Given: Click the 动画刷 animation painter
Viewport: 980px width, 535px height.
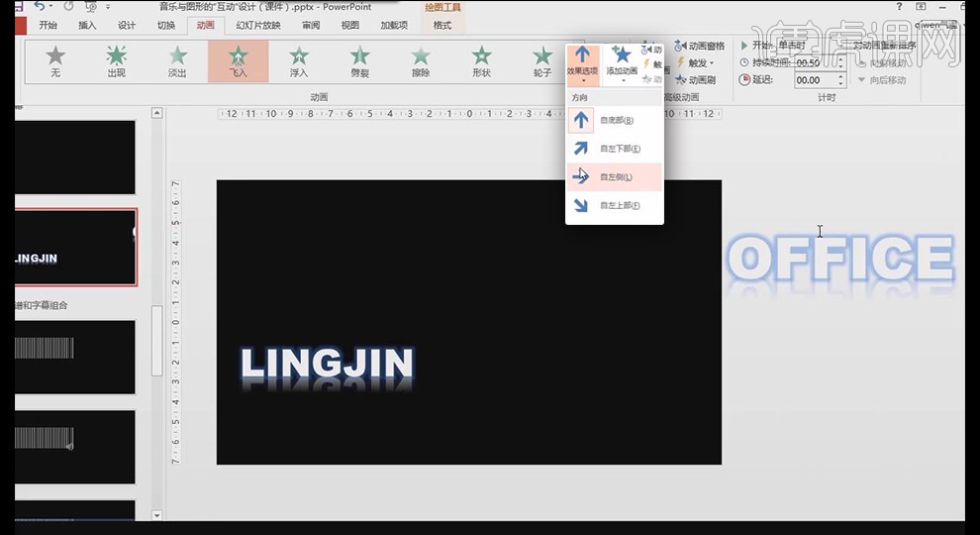Looking at the screenshot, I should point(696,79).
